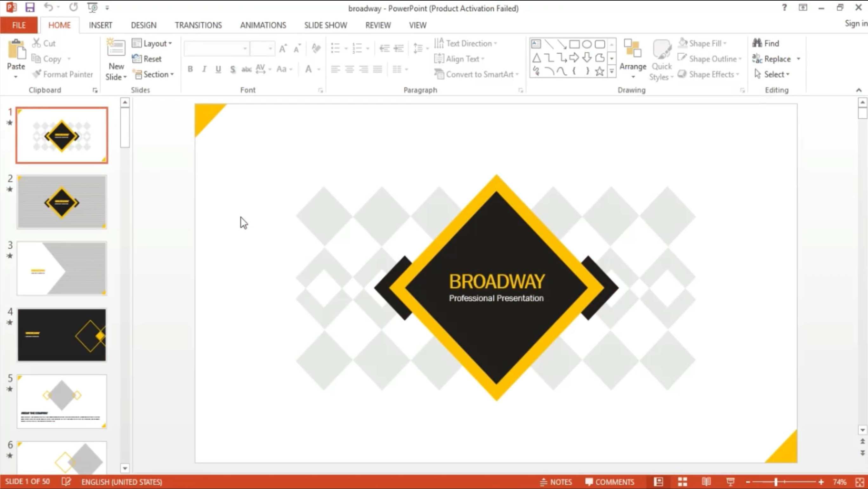Switch to the ANIMATIONS tab
This screenshot has height=489, width=868.
coord(263,25)
